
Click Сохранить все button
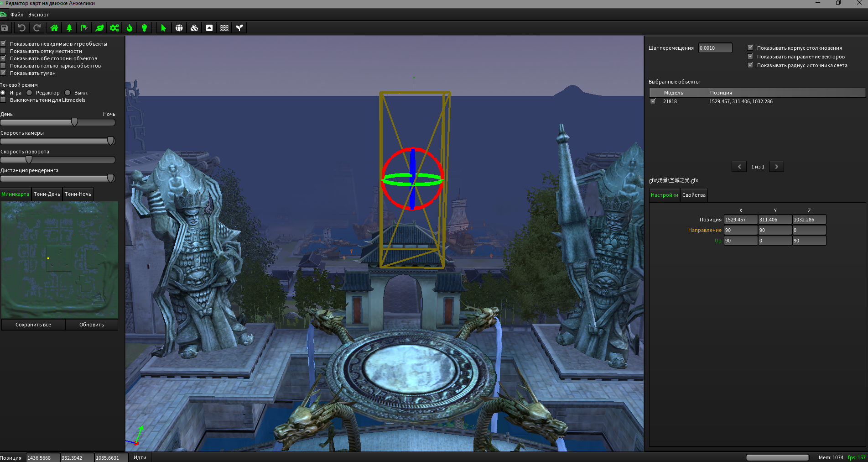33,325
